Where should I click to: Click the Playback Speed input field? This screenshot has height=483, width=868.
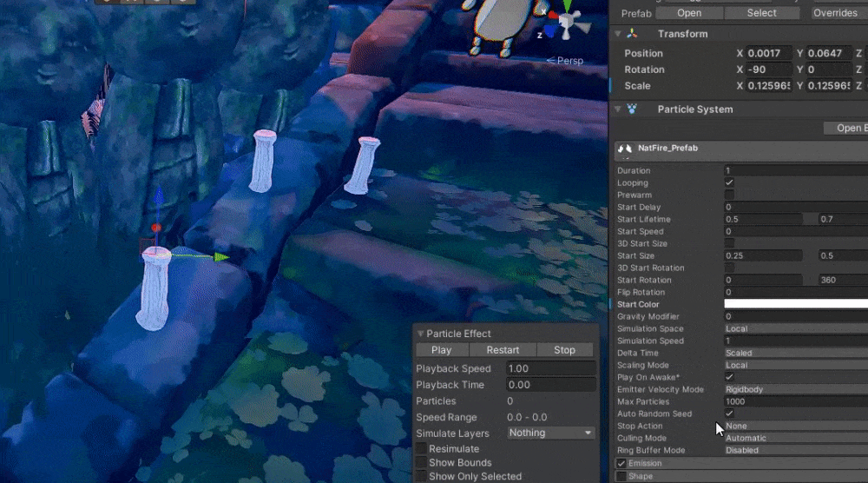click(550, 368)
